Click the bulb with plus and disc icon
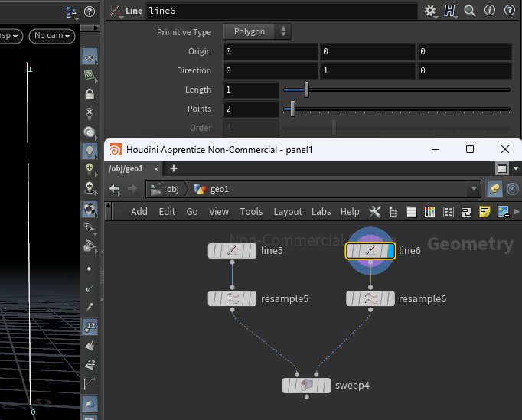 [90, 188]
